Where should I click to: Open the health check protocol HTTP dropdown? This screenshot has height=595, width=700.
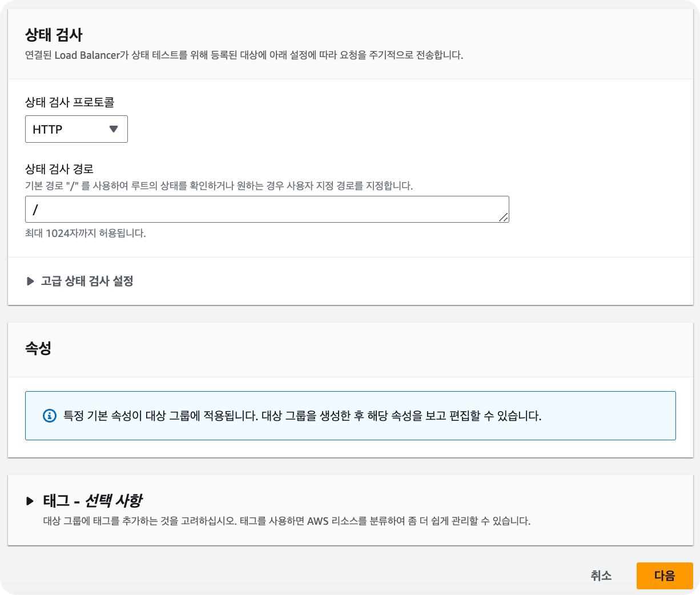point(77,129)
